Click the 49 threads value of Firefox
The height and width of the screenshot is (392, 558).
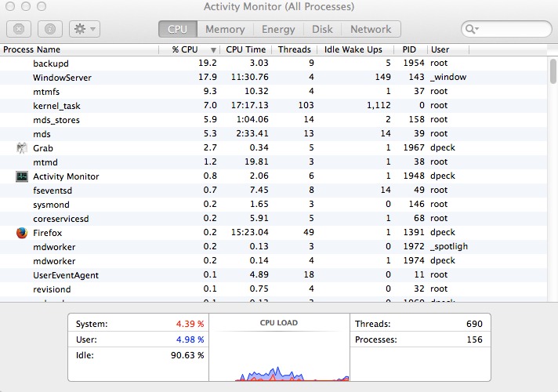click(x=309, y=232)
